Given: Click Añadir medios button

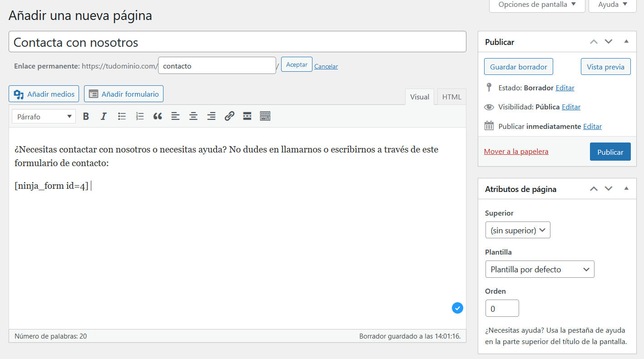Looking at the screenshot, I should pos(44,94).
